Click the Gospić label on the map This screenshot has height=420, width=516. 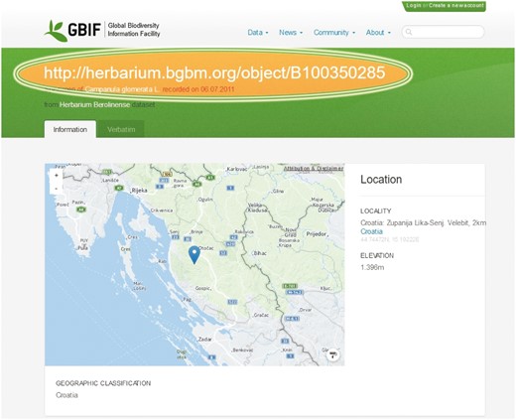203,288
